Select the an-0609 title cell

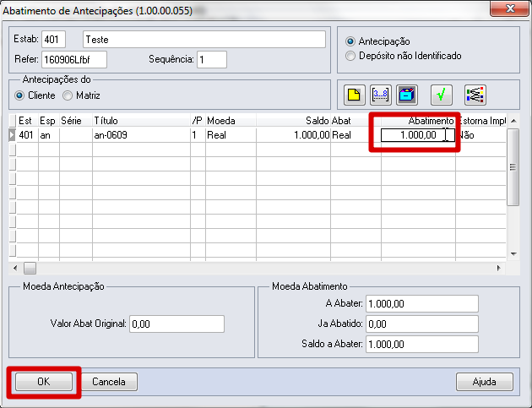[141, 135]
